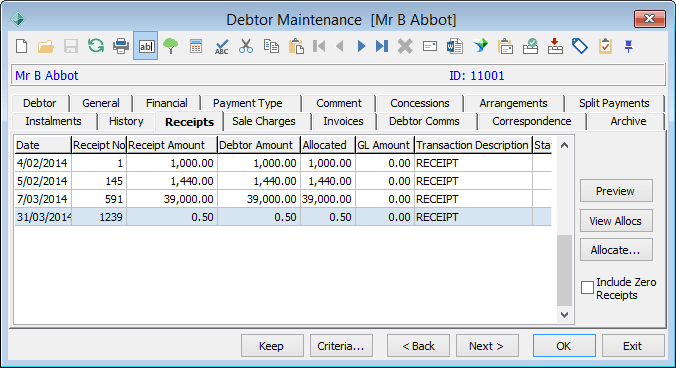Go to the next record arrow
The width and height of the screenshot is (676, 368).
tap(361, 46)
